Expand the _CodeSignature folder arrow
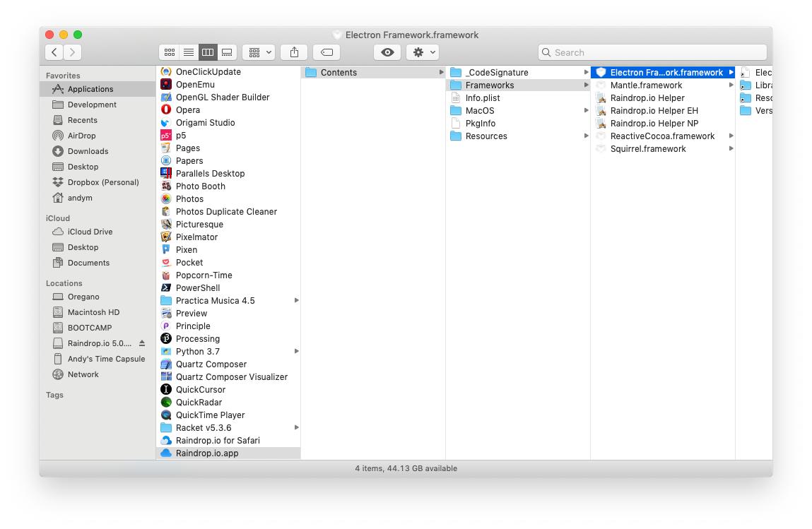This screenshot has height=529, width=812. point(587,73)
